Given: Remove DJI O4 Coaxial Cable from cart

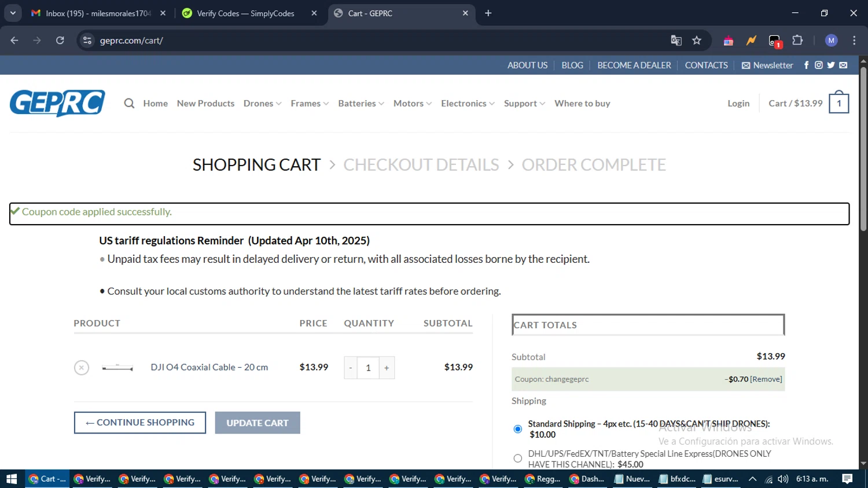Looking at the screenshot, I should pyautogui.click(x=82, y=368).
